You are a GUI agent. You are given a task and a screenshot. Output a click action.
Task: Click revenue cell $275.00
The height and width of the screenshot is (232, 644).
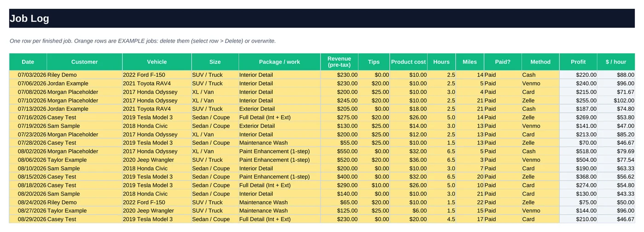pyautogui.click(x=339, y=118)
